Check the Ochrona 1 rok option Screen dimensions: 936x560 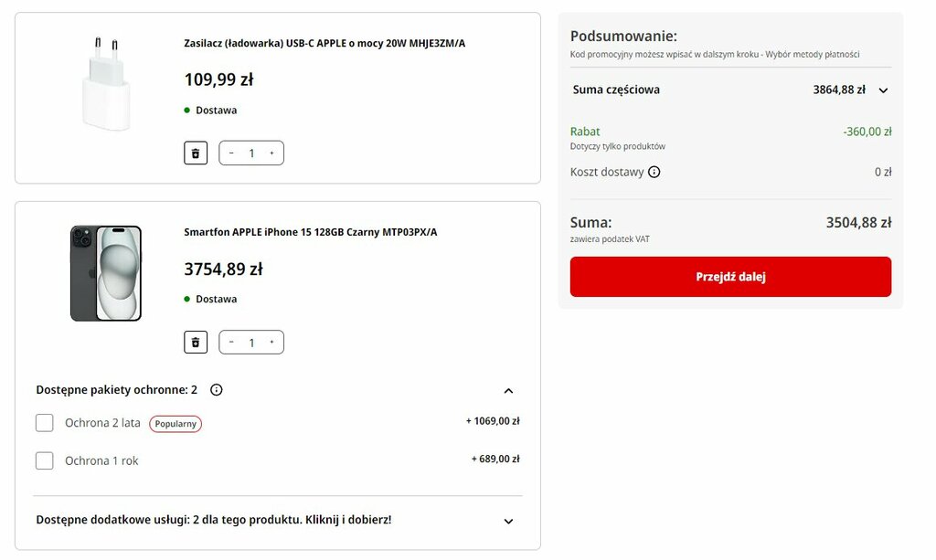(44, 460)
